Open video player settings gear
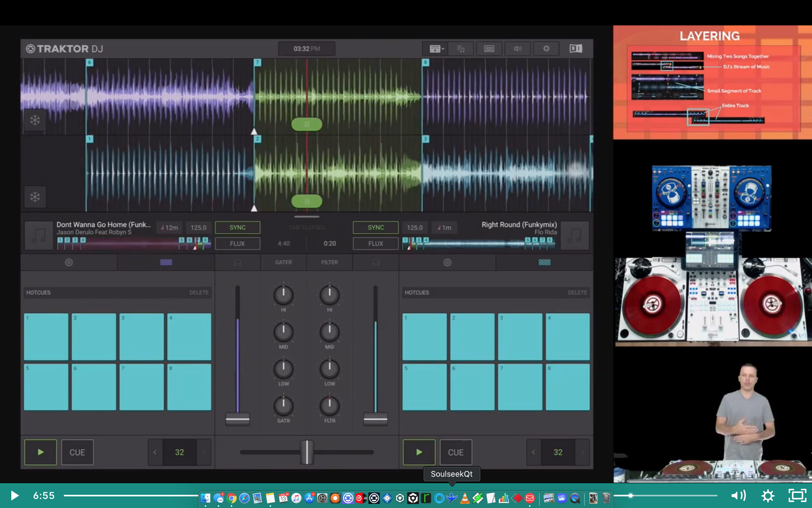Viewport: 812px width, 508px height. pyautogui.click(x=768, y=496)
